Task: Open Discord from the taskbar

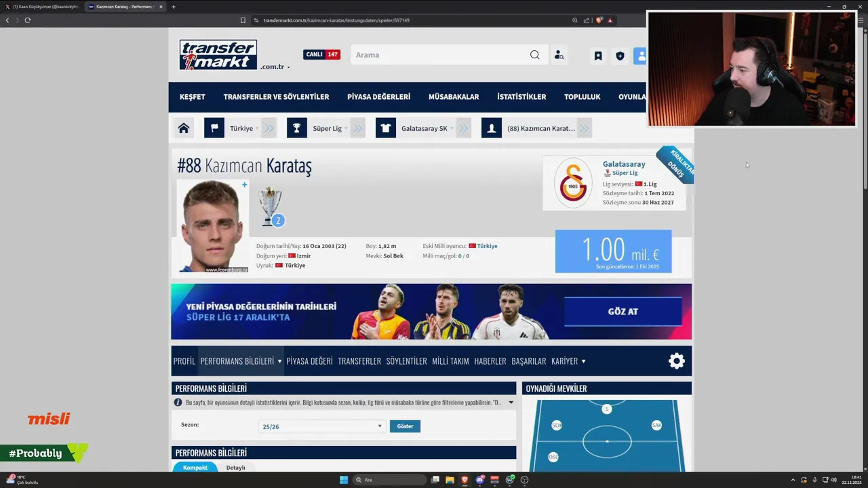Action: [x=480, y=480]
